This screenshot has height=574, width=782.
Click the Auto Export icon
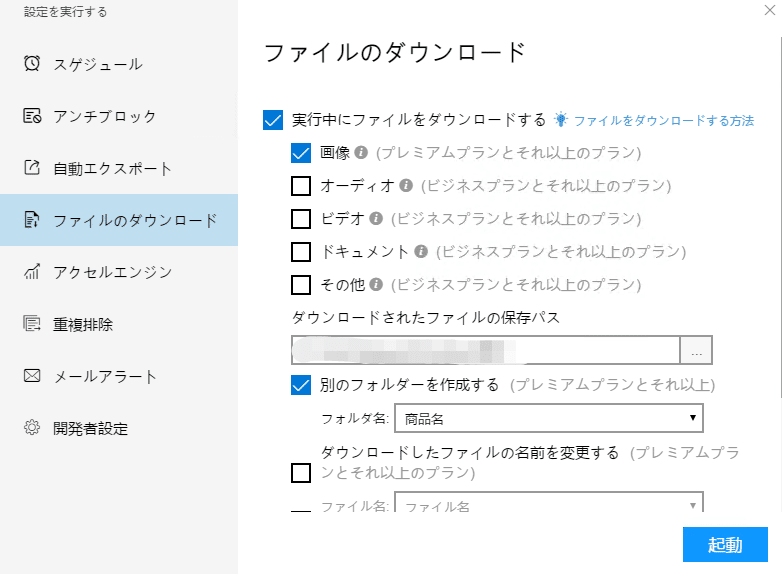point(32,168)
